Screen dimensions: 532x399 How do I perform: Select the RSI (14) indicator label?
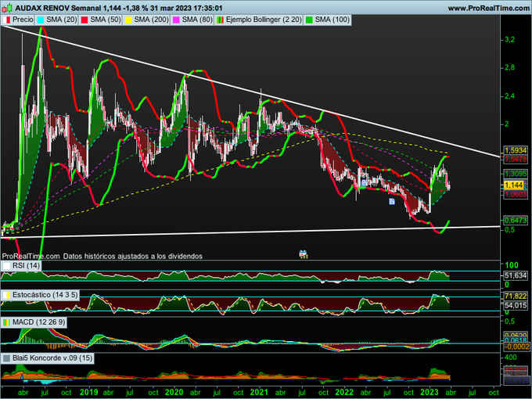pos(26,266)
